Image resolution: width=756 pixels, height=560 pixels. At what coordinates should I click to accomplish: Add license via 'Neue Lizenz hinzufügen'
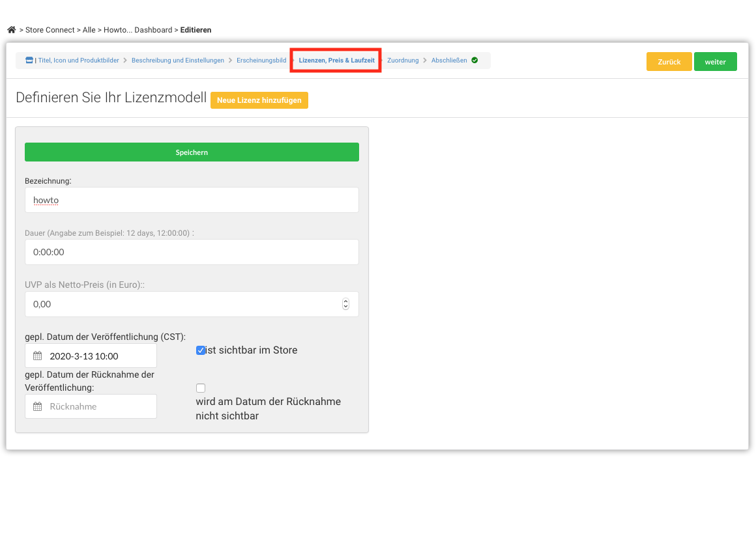point(259,100)
